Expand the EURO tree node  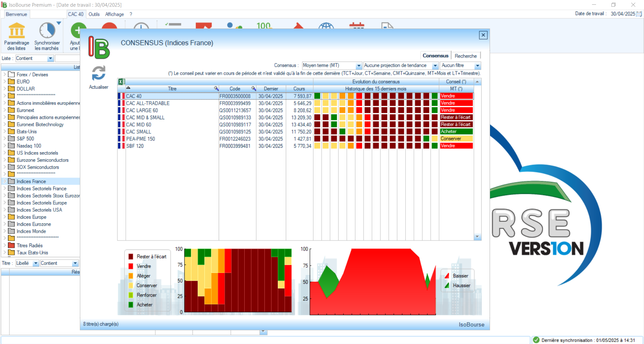[x=5, y=81]
